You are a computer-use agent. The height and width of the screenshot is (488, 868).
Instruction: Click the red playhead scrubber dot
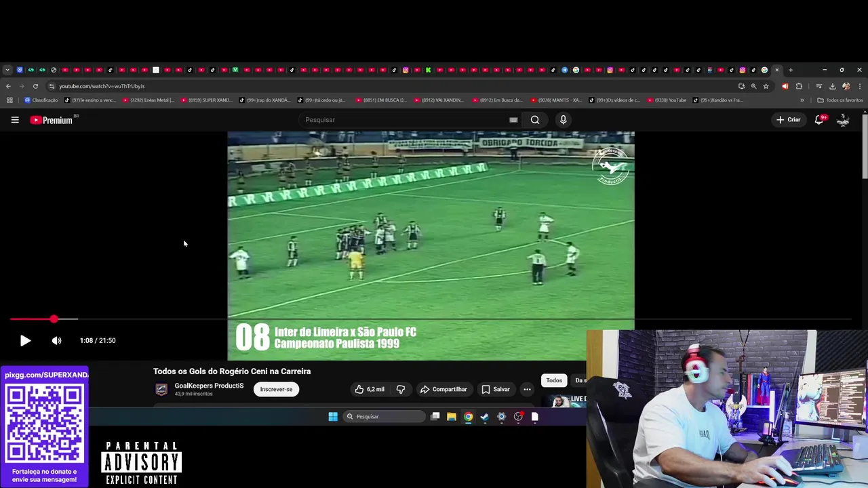pyautogui.click(x=54, y=319)
